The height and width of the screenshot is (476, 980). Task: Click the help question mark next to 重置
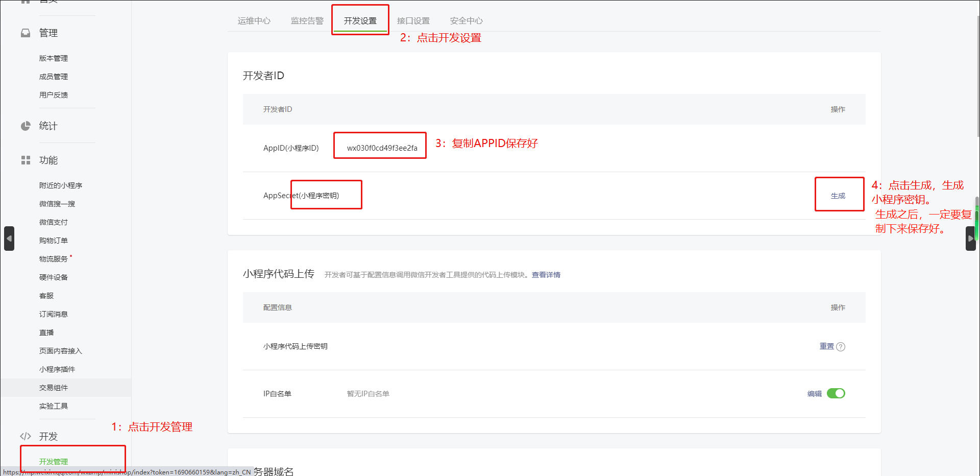[x=841, y=347]
